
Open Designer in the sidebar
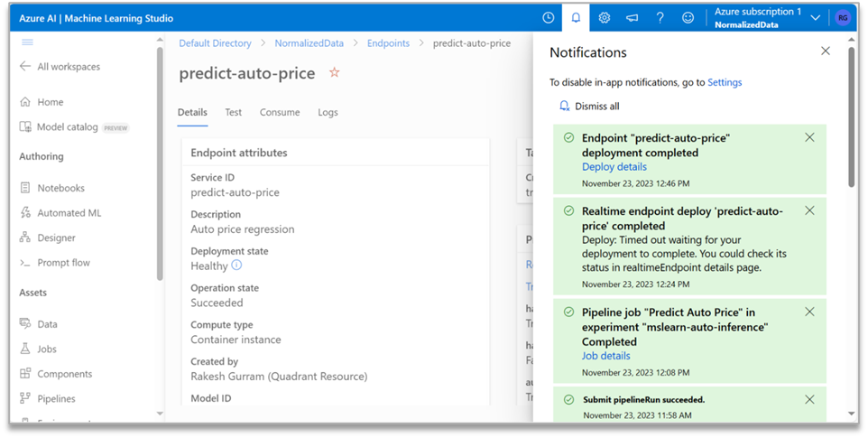[x=56, y=238]
